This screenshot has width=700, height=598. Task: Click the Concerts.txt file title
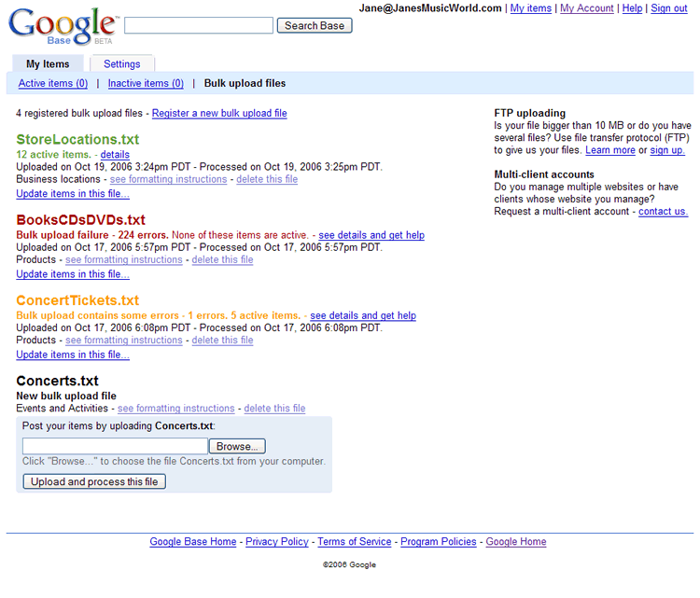click(x=57, y=381)
